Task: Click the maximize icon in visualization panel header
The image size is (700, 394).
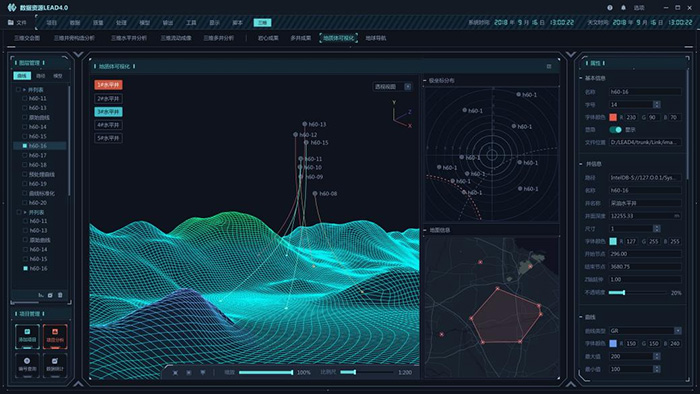Action: (549, 66)
